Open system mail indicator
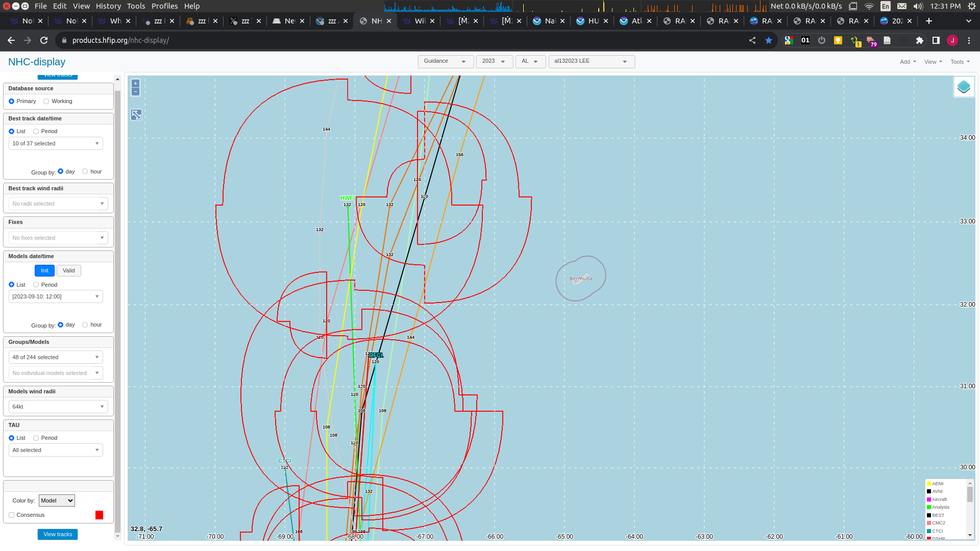 pos(902,6)
